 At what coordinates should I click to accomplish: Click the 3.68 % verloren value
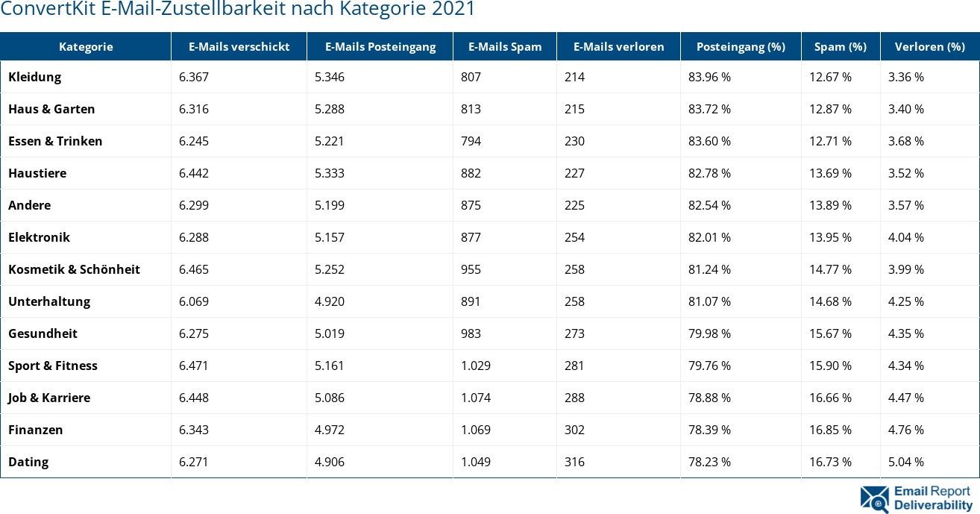coord(906,141)
